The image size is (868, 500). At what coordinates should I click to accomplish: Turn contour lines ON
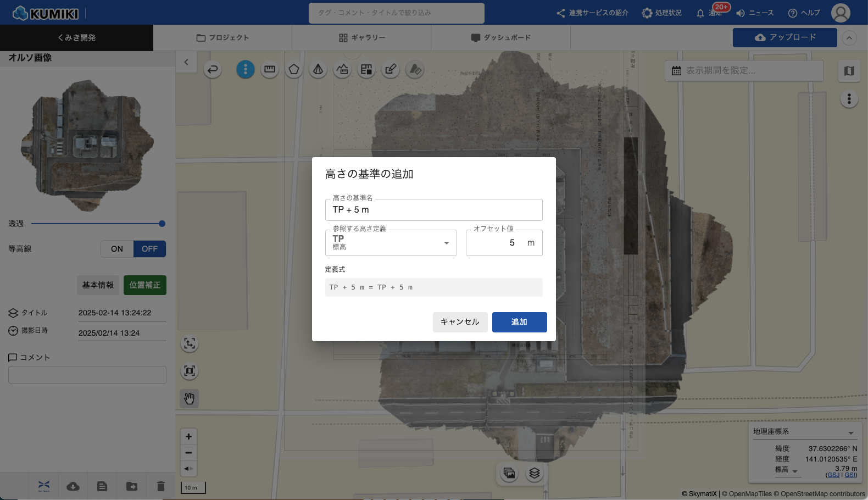pos(117,249)
